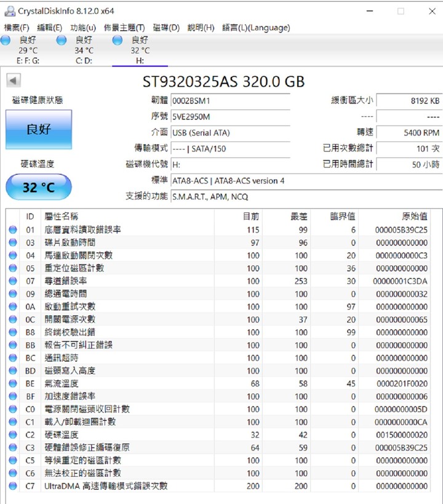Click the blue status dot for attribute B8

click(13, 332)
